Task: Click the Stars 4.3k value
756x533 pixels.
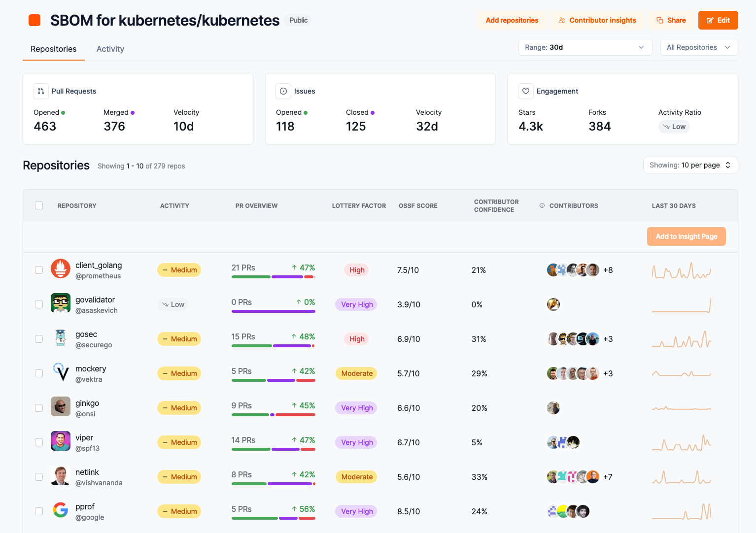Action: (x=531, y=127)
